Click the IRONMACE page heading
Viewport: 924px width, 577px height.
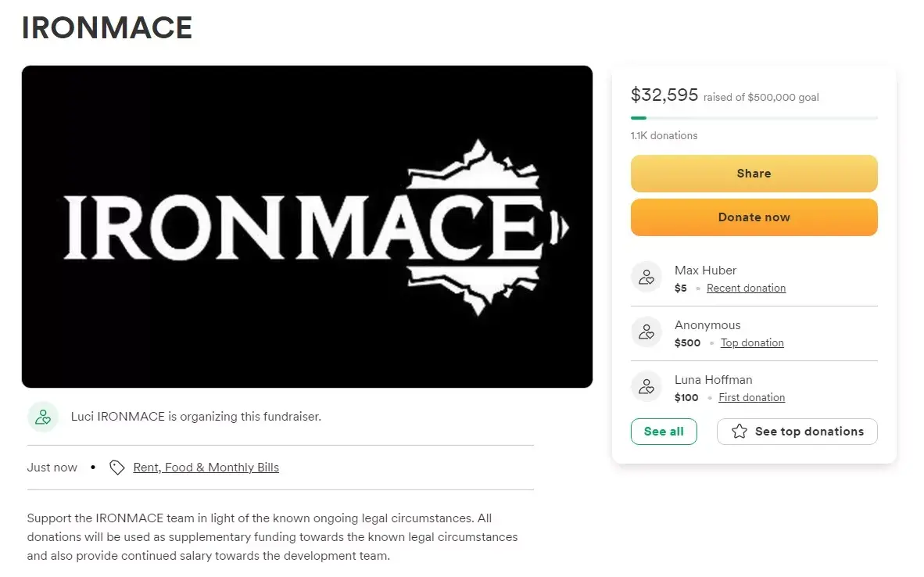[107, 28]
